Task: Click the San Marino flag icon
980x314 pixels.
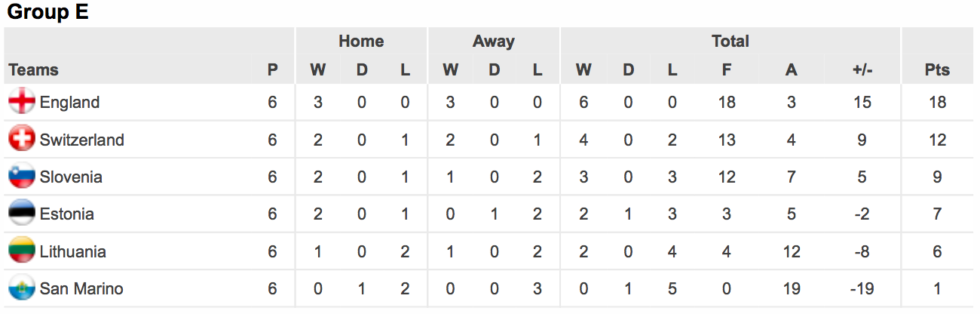Action: click(x=22, y=288)
